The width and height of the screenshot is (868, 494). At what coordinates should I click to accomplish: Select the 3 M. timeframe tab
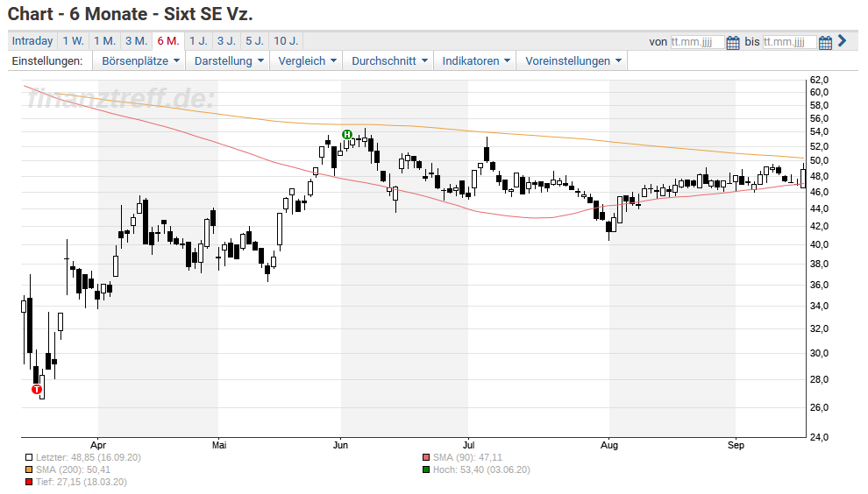point(136,41)
